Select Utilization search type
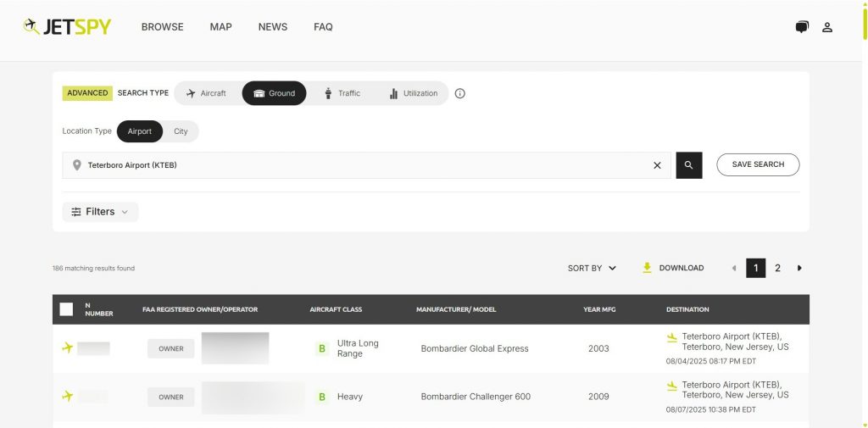The height and width of the screenshot is (428, 868). point(413,93)
